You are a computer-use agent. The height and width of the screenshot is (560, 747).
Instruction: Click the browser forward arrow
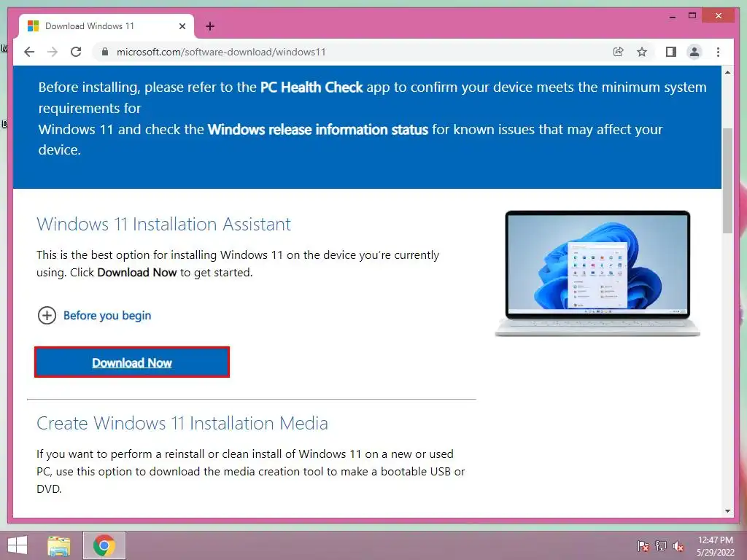pyautogui.click(x=53, y=52)
